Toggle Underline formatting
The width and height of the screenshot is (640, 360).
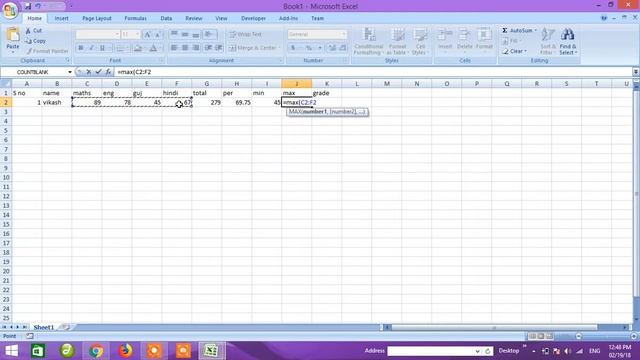tap(102, 48)
